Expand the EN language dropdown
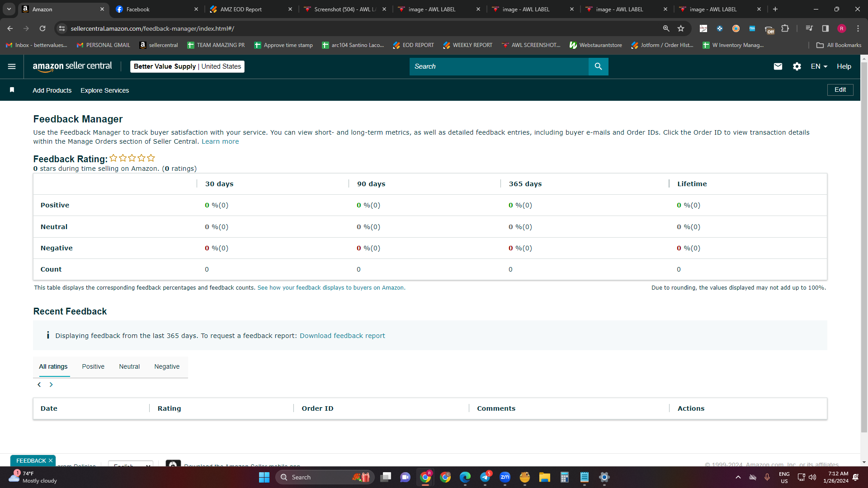This screenshot has width=868, height=488. click(x=819, y=66)
